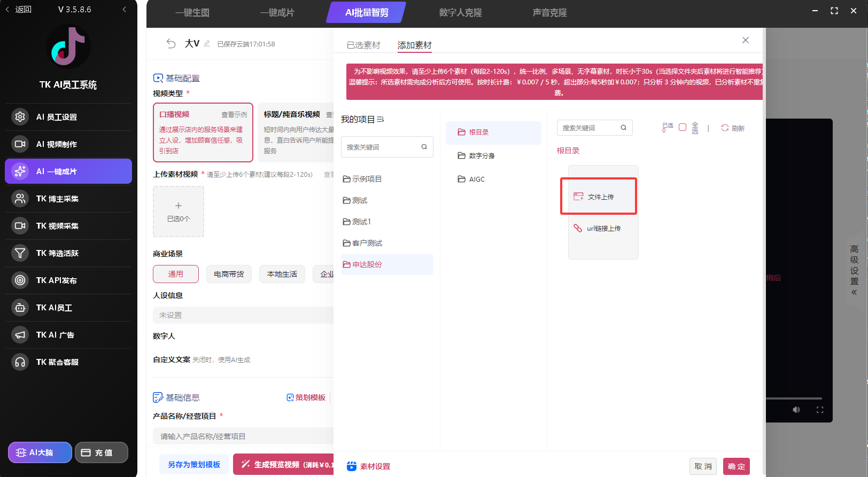Switch to 已选素材 tab

[x=363, y=45]
